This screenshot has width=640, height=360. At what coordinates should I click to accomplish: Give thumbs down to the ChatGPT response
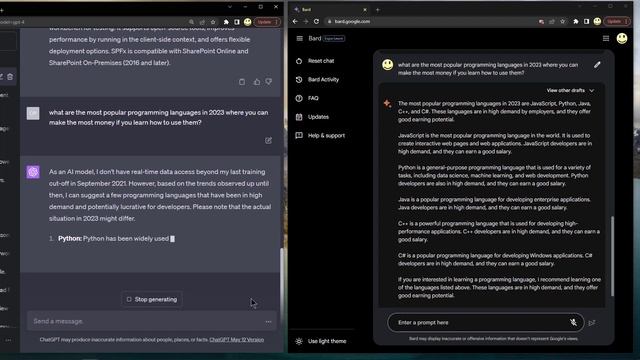pos(269,82)
